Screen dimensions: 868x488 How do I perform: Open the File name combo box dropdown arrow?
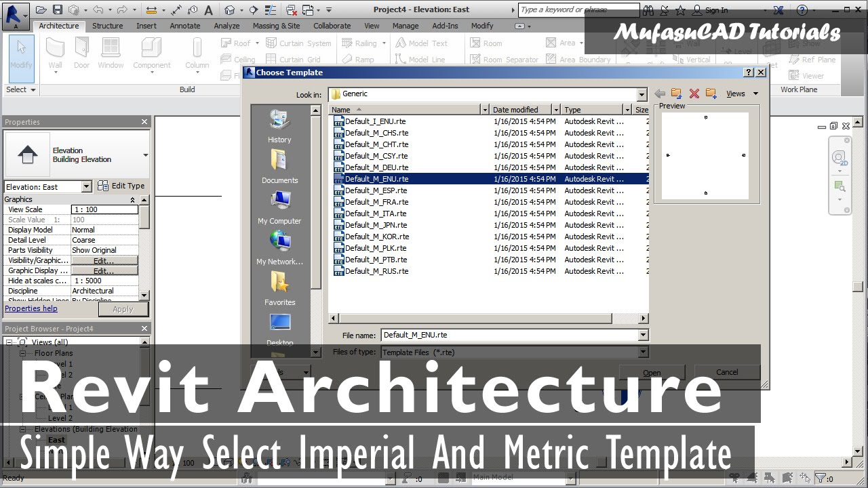[643, 335]
